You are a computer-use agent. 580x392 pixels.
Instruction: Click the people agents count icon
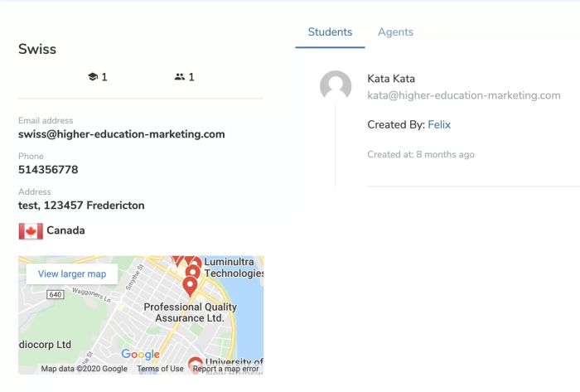(x=180, y=77)
